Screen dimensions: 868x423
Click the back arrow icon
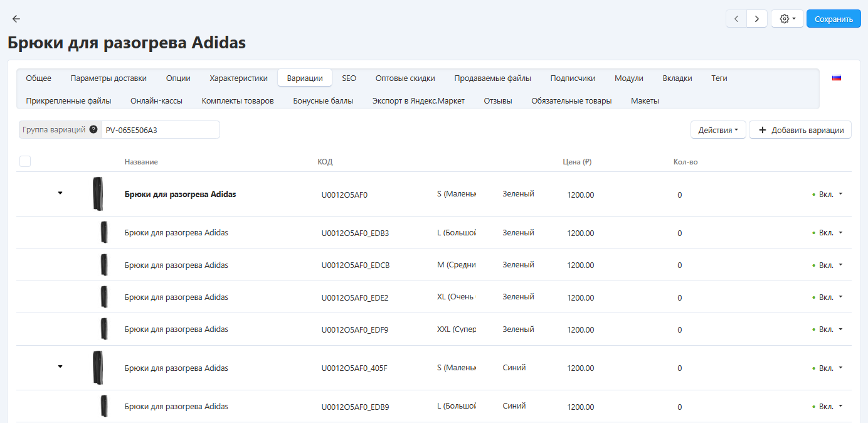pos(16,19)
